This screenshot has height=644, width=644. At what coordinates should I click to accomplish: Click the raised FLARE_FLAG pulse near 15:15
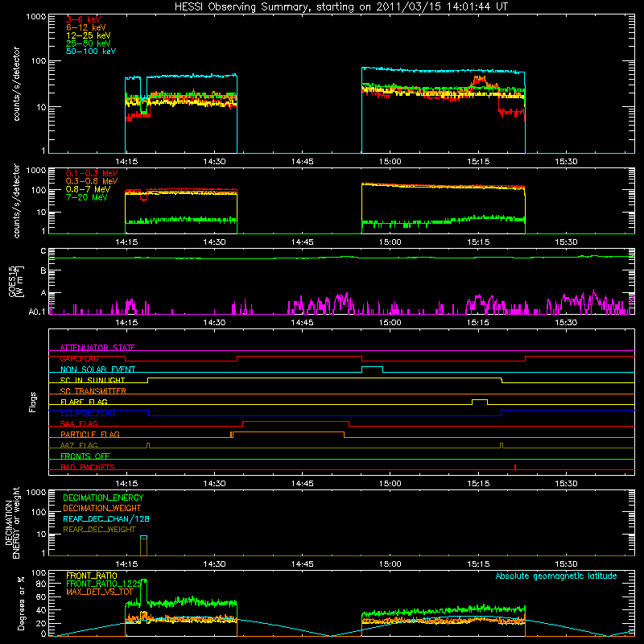pos(480,402)
